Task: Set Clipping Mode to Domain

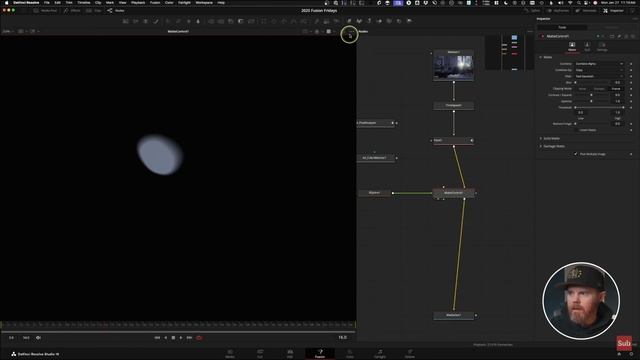Action: [x=599, y=89]
